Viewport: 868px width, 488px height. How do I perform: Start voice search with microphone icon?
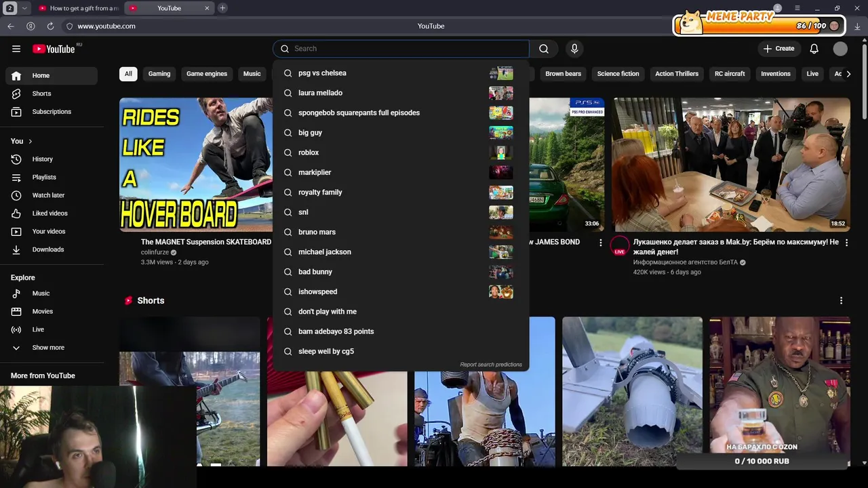click(574, 49)
